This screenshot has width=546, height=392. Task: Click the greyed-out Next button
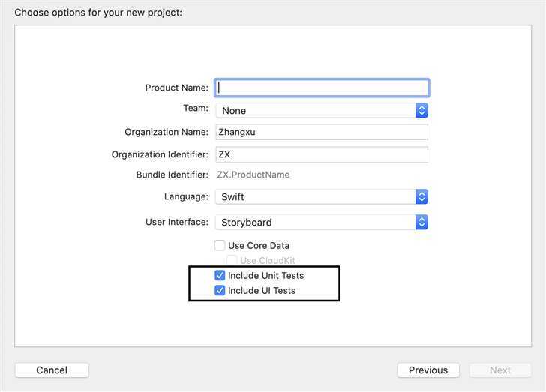click(499, 370)
